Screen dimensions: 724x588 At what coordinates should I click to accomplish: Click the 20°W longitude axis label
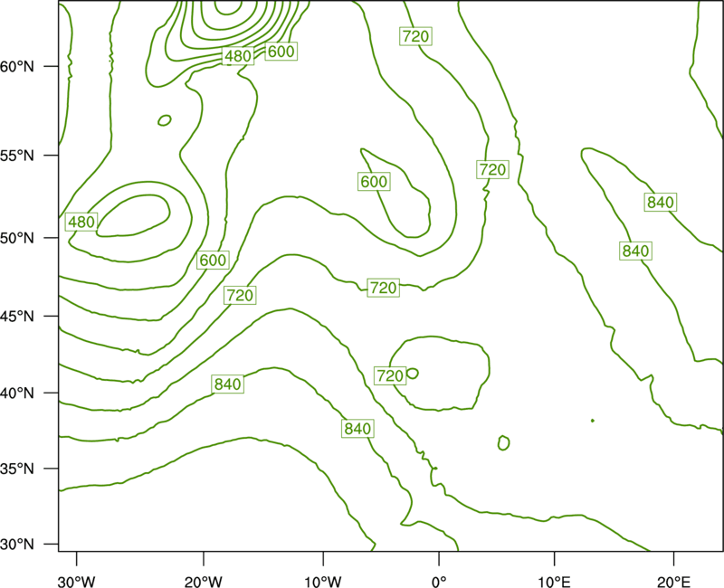click(203, 582)
